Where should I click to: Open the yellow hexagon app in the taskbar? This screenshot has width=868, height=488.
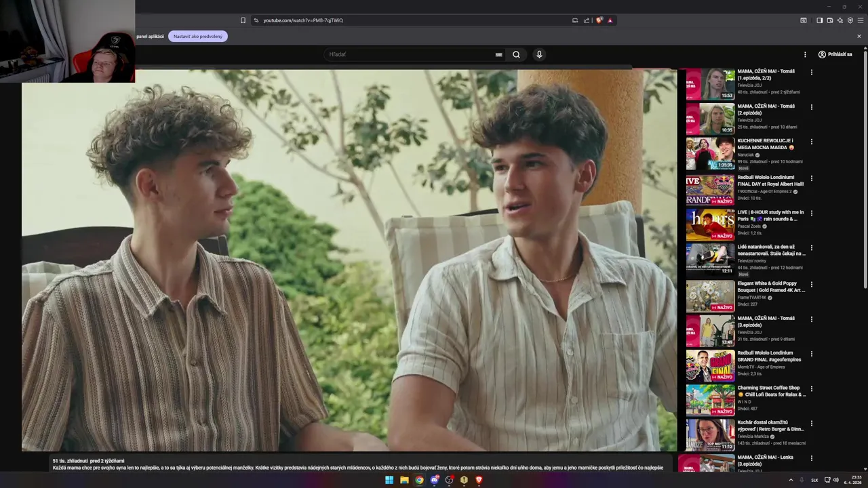(464, 480)
